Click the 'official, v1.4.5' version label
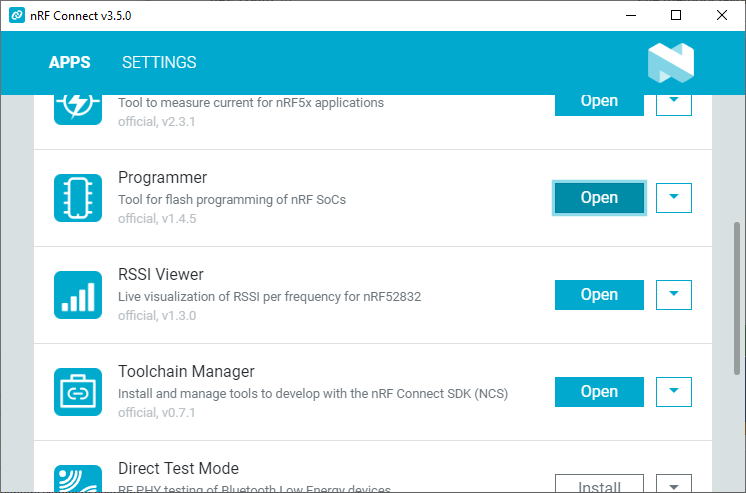This screenshot has width=746, height=493. [x=157, y=219]
